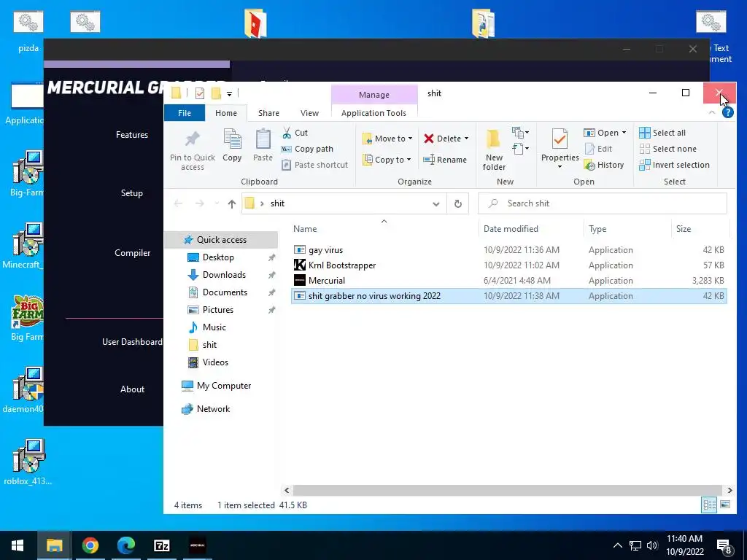Select the gay virus file
Screen dimensions: 747x560
click(x=508, y=250)
